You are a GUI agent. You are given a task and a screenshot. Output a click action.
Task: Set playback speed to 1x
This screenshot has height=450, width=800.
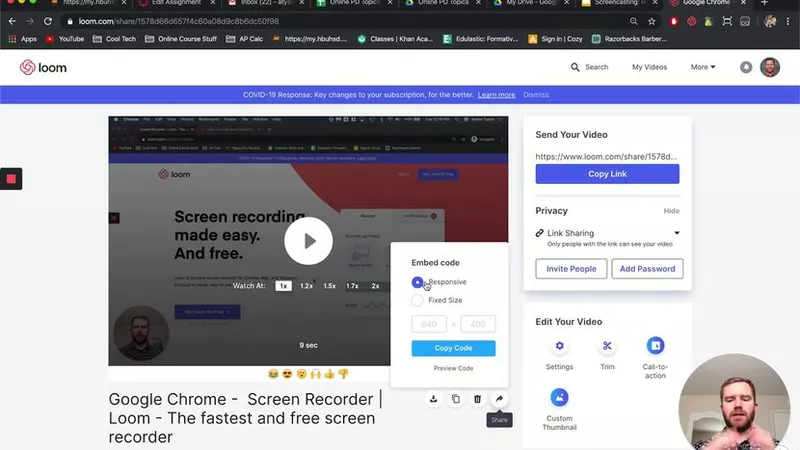[x=283, y=286]
